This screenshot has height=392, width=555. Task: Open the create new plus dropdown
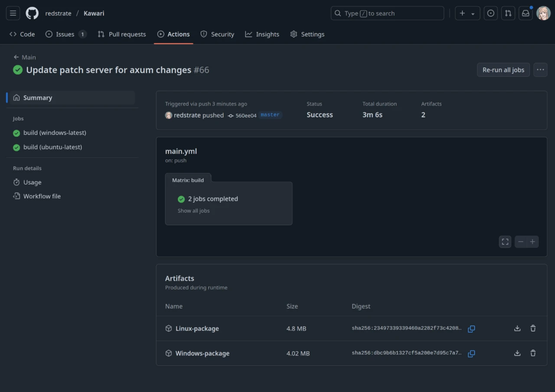(467, 13)
